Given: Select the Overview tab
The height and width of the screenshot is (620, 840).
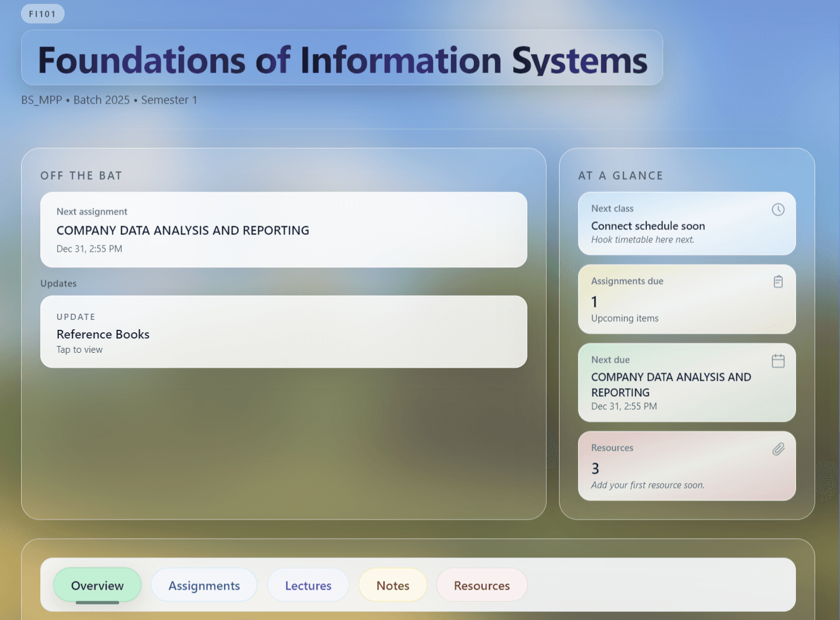Looking at the screenshot, I should (97, 585).
